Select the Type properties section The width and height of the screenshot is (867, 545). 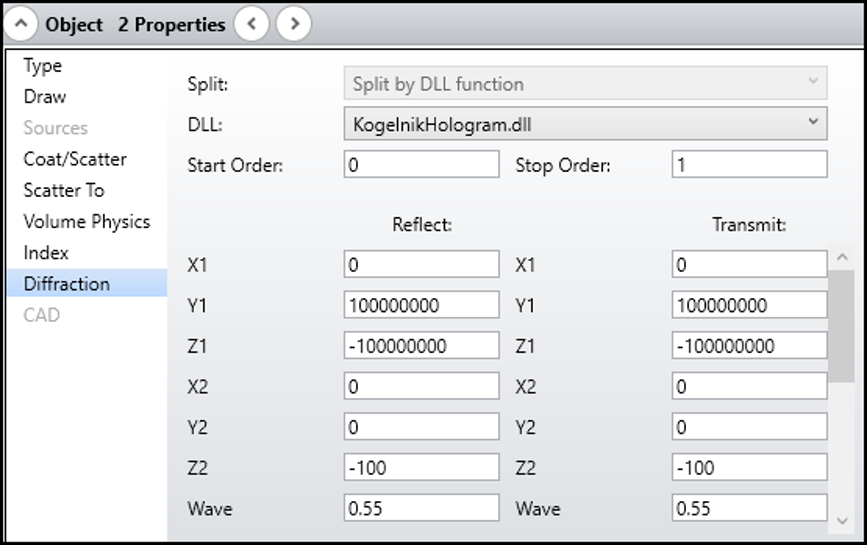click(43, 66)
